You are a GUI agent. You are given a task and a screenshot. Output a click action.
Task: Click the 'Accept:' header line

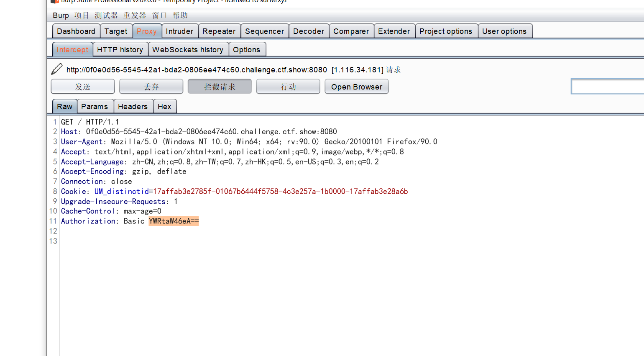click(233, 152)
